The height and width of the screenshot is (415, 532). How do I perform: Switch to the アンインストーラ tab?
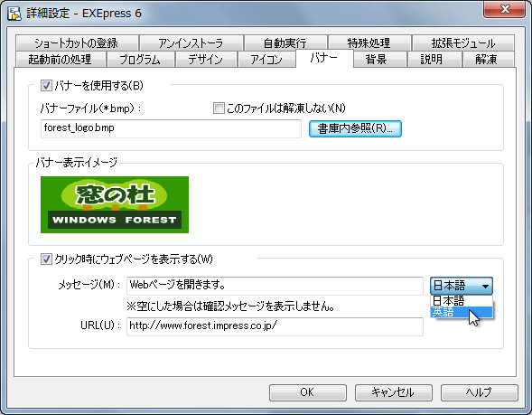click(x=191, y=42)
